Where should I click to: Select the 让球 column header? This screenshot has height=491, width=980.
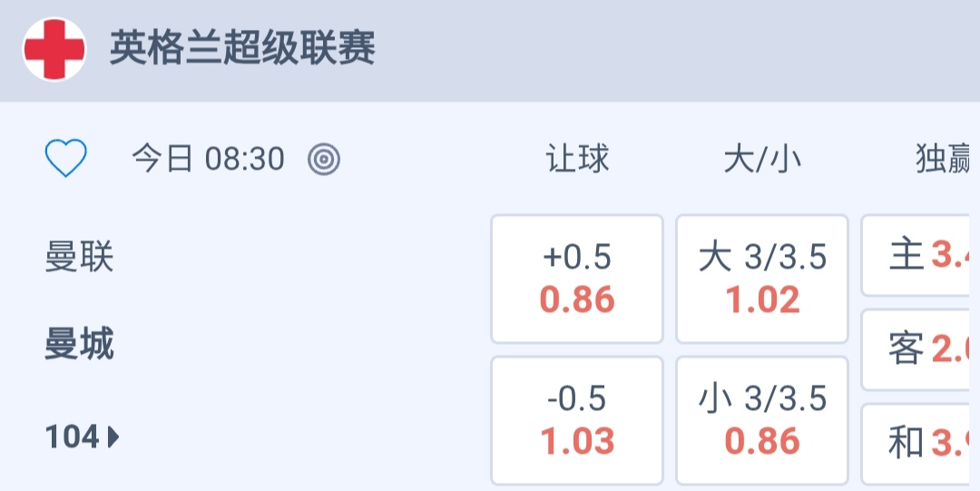tap(577, 160)
